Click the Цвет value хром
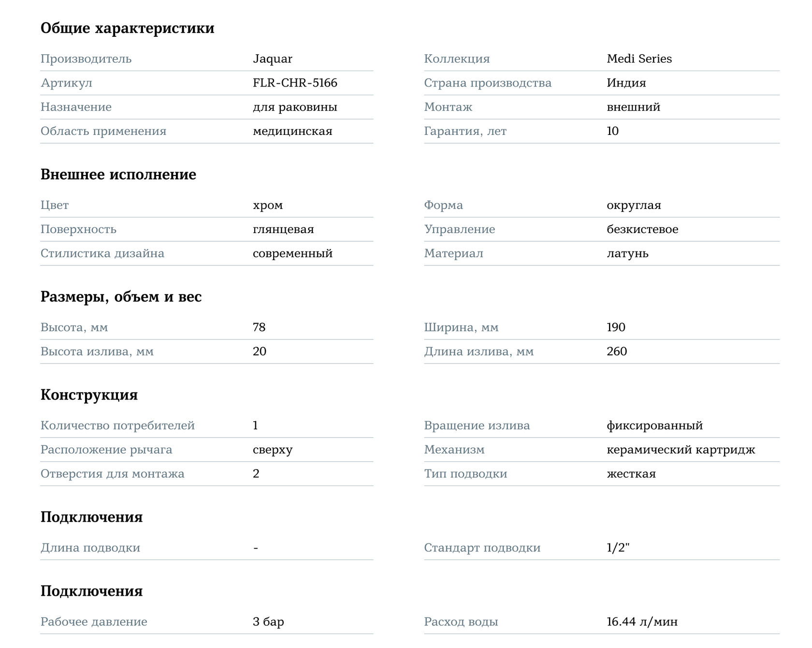The width and height of the screenshot is (812, 648). (x=268, y=205)
